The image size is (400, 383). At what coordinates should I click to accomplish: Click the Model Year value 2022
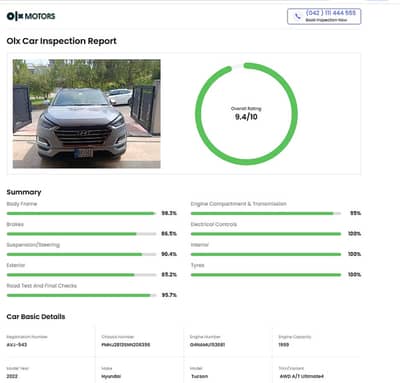click(12, 376)
